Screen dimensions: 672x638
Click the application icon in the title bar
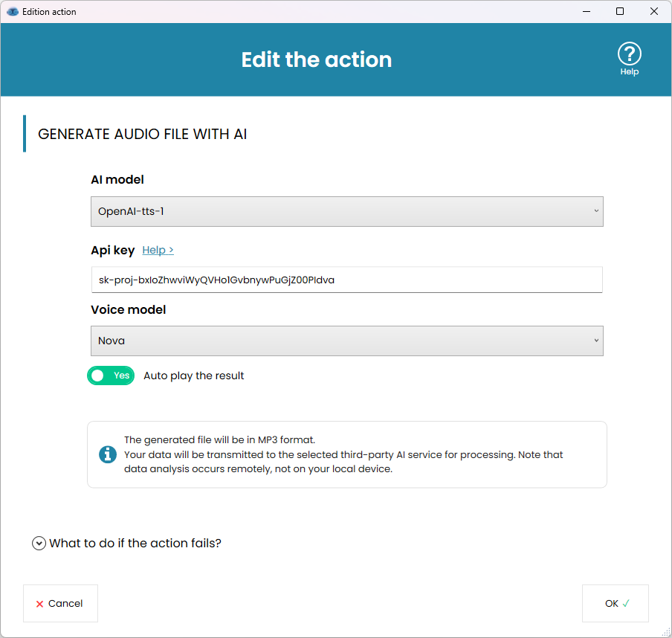click(13, 11)
